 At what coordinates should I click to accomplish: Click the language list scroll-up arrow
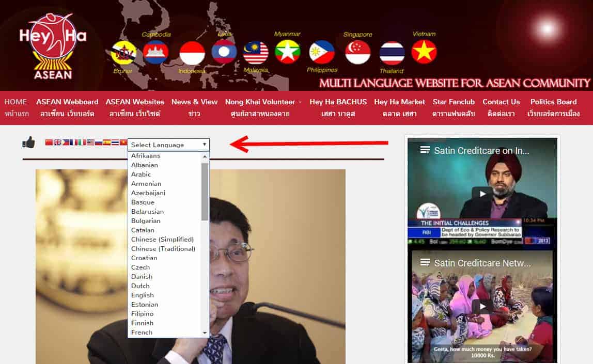coord(205,156)
